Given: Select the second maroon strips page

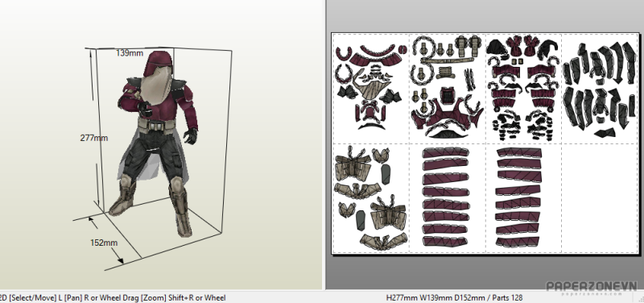Looking at the screenshot, I should pos(523,198).
